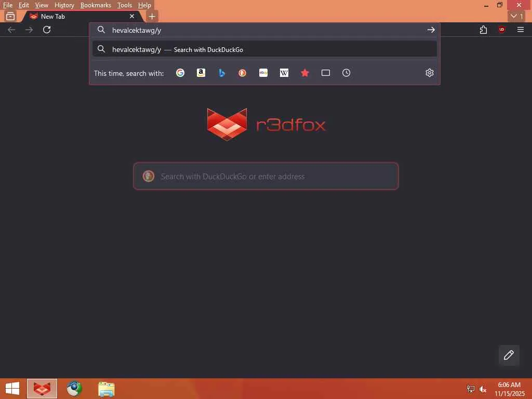Click the r3dfox logo
Image resolution: width=532 pixels, height=399 pixels.
point(267,125)
